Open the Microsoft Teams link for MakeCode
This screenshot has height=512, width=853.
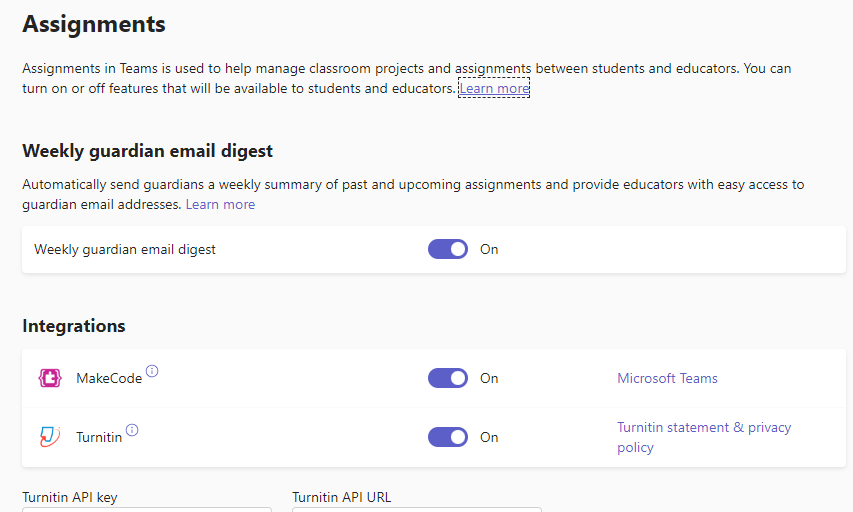point(667,378)
